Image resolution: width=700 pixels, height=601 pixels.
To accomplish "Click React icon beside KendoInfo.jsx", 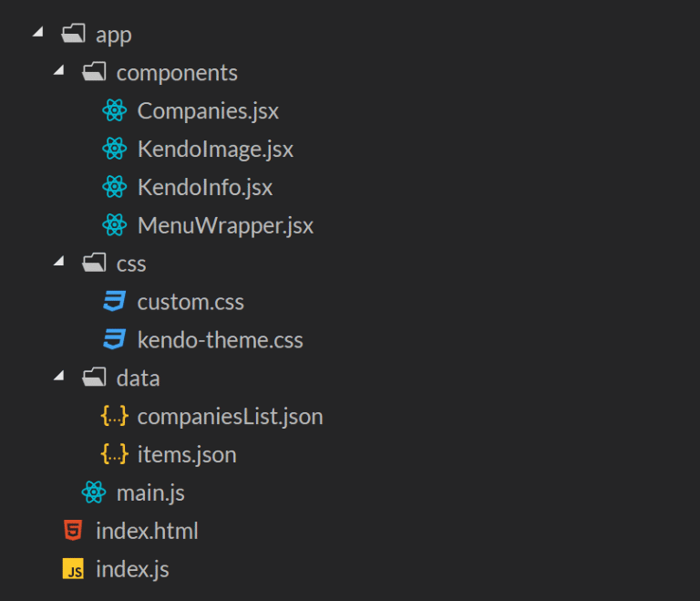I will tap(115, 186).
